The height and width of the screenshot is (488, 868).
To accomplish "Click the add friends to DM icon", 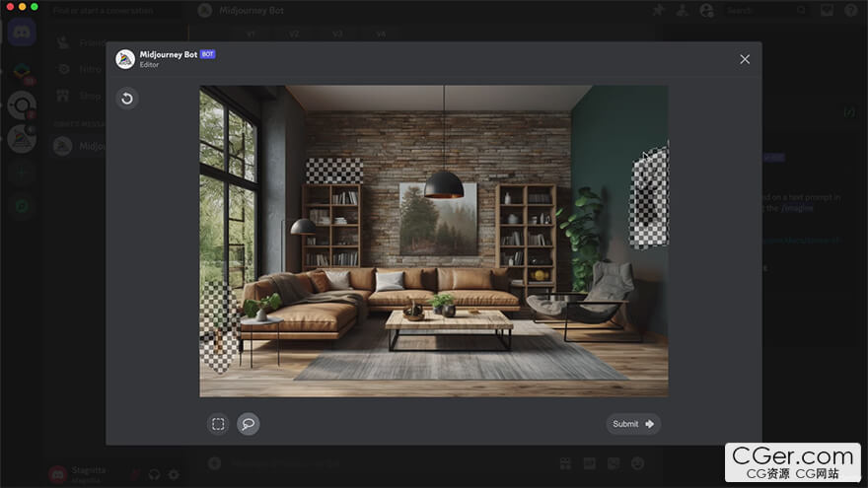I will pyautogui.click(x=683, y=10).
